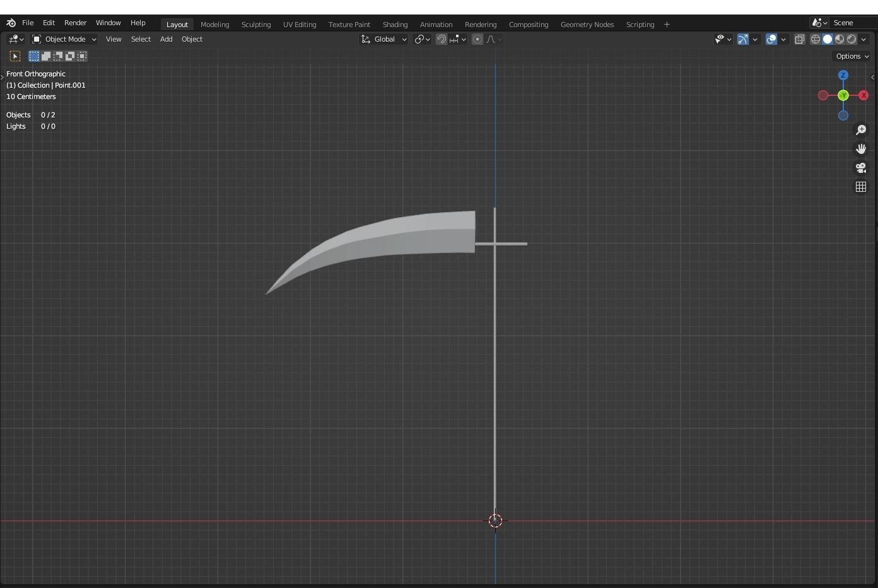This screenshot has height=588, width=878.
Task: Open the Add menu
Action: coord(166,39)
